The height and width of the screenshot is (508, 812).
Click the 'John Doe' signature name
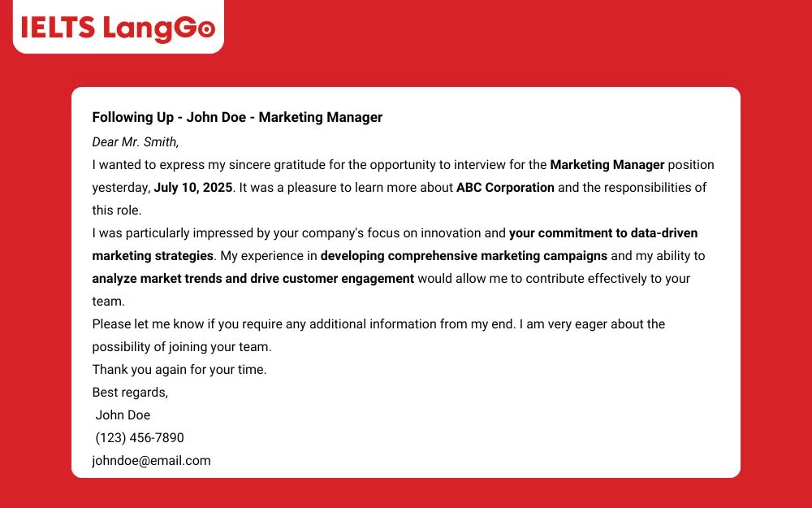tap(123, 415)
